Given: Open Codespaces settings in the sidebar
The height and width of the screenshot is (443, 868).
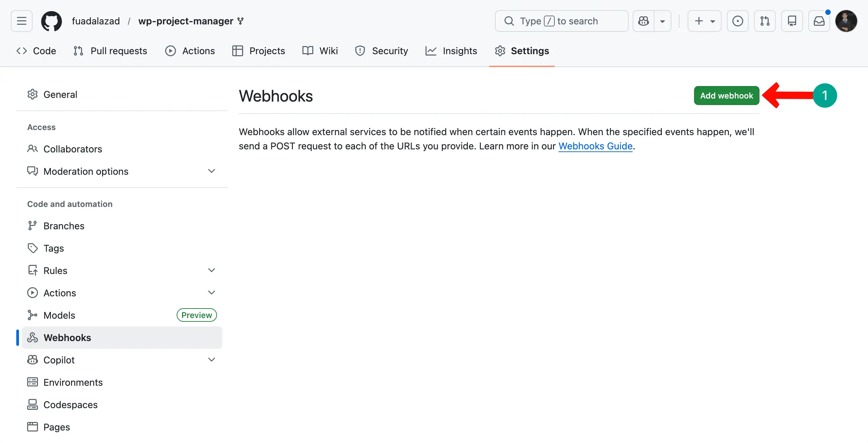Looking at the screenshot, I should pos(71,404).
